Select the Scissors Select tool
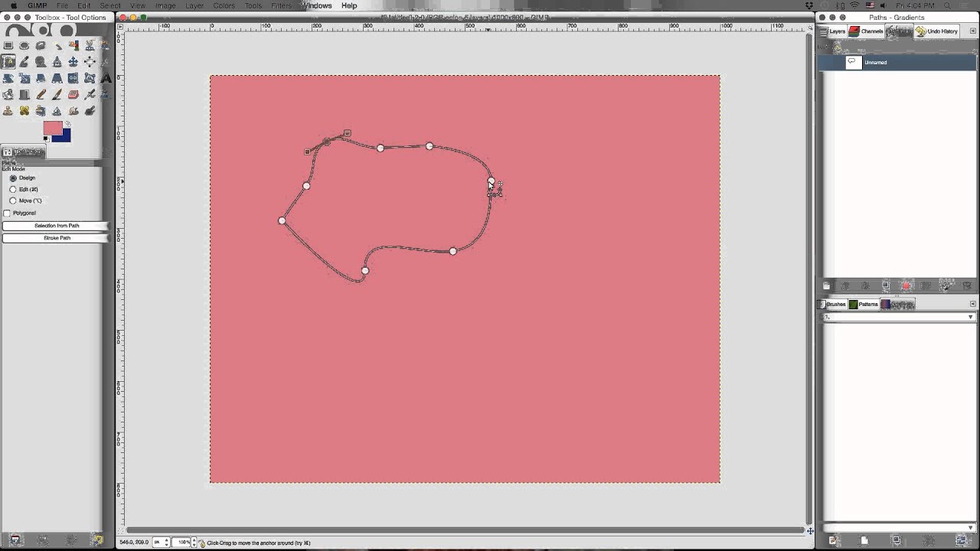The image size is (980, 551). pyautogui.click(x=90, y=46)
